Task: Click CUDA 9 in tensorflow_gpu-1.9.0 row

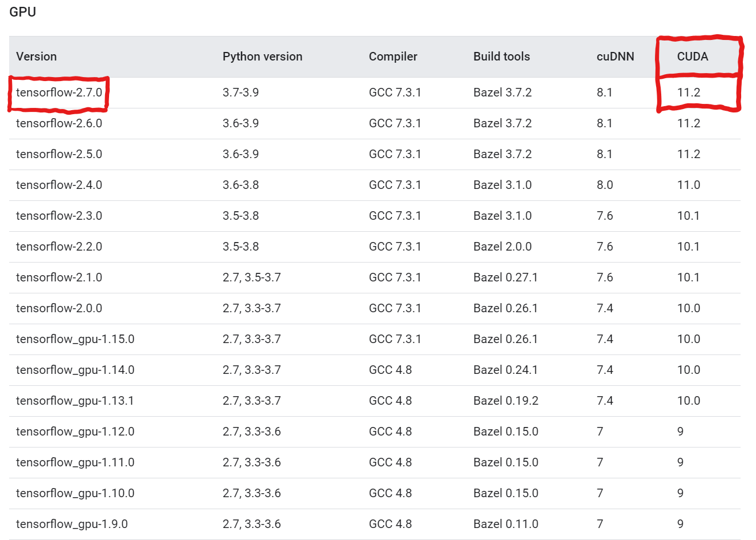Action: (681, 524)
